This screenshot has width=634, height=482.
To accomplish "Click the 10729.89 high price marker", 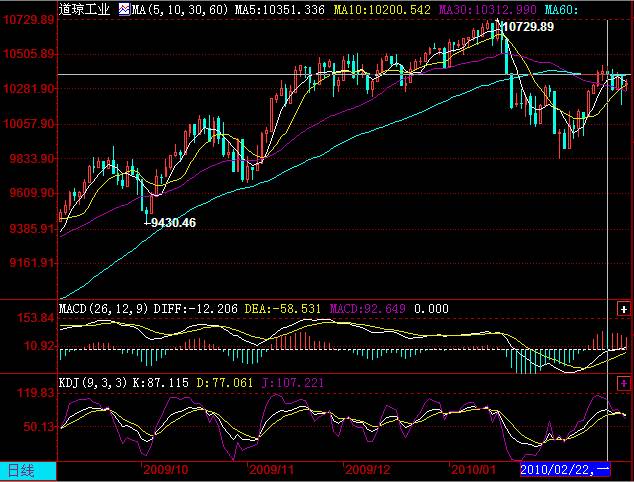I will pos(528,27).
